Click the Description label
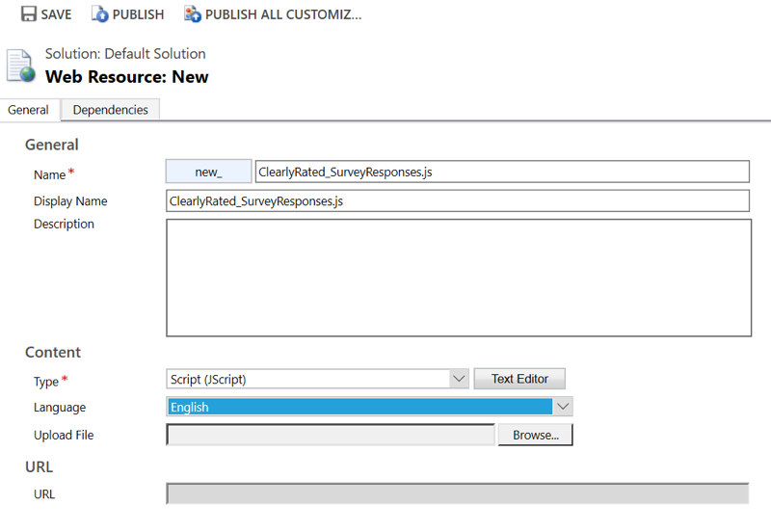This screenshot has width=771, height=532. 64,224
